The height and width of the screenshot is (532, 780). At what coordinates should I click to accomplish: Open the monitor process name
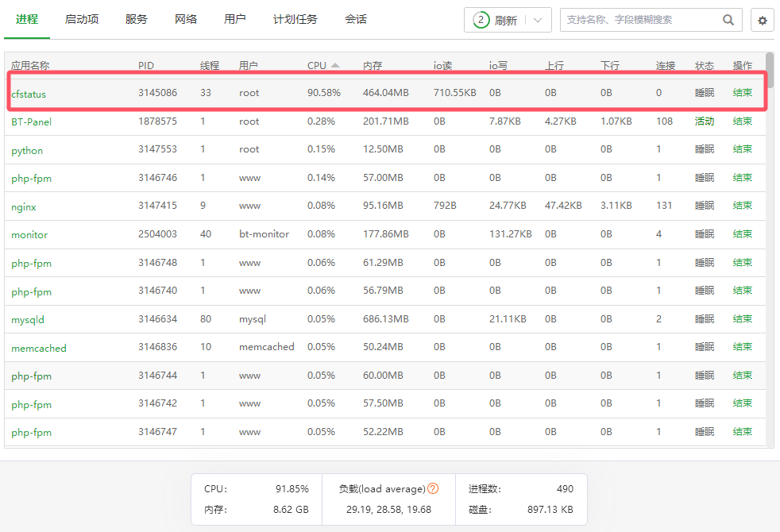29,235
